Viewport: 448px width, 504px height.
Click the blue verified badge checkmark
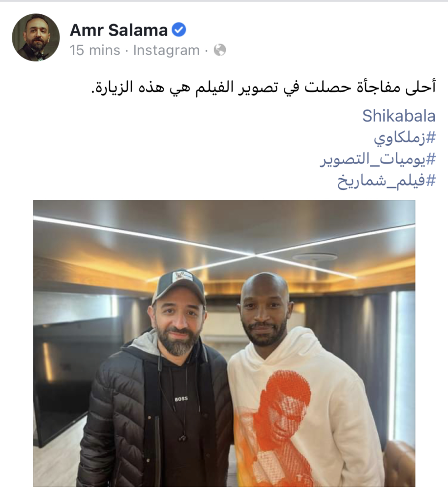coord(179,30)
